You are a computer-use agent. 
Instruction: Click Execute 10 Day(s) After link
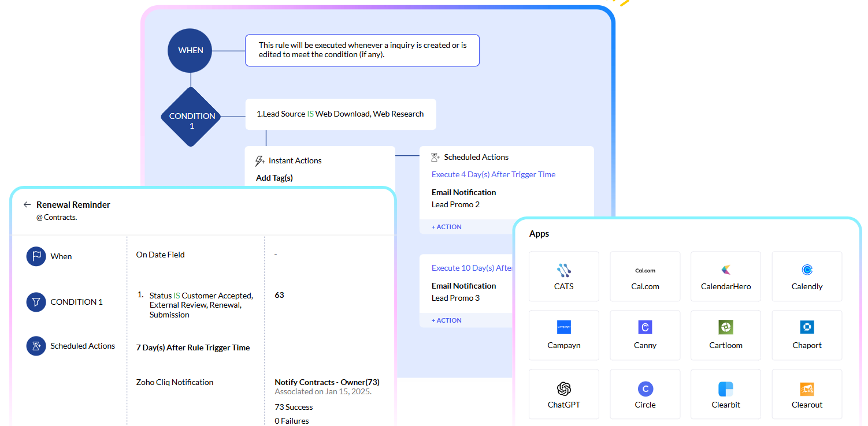(472, 268)
